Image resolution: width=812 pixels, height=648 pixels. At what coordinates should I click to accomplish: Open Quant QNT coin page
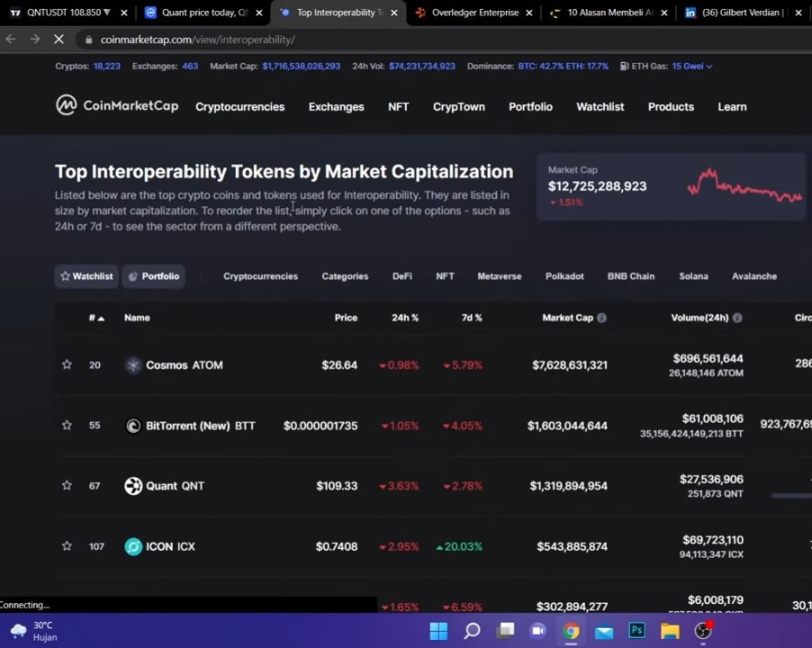point(175,486)
